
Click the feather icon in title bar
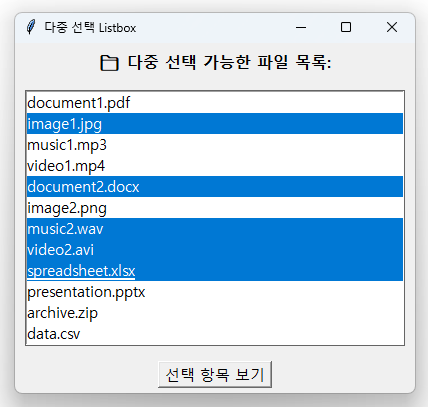31,27
